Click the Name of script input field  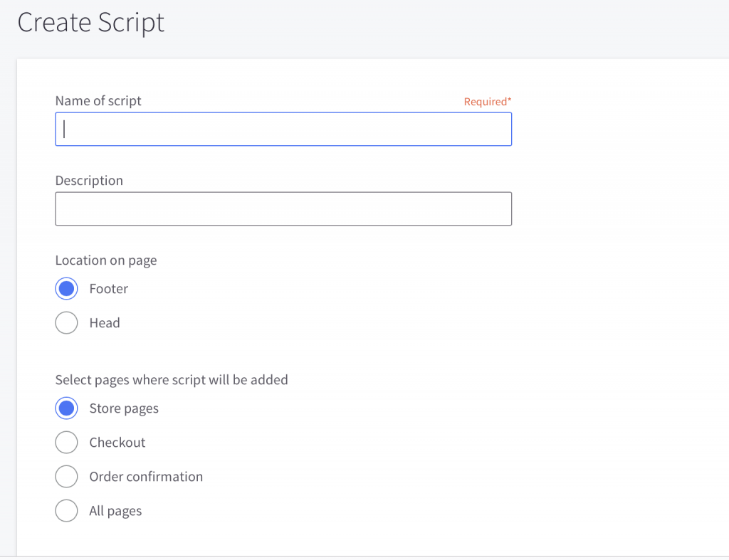pyautogui.click(x=283, y=129)
